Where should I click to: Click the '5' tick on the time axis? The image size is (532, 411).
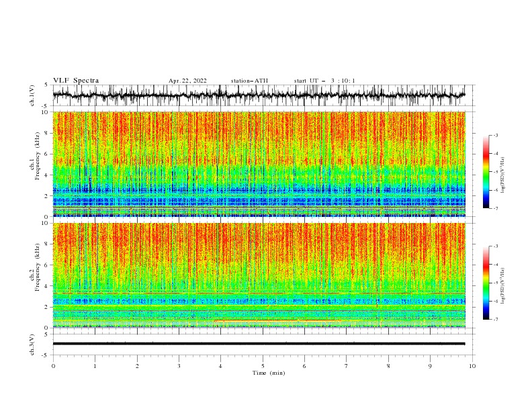pos(263,366)
